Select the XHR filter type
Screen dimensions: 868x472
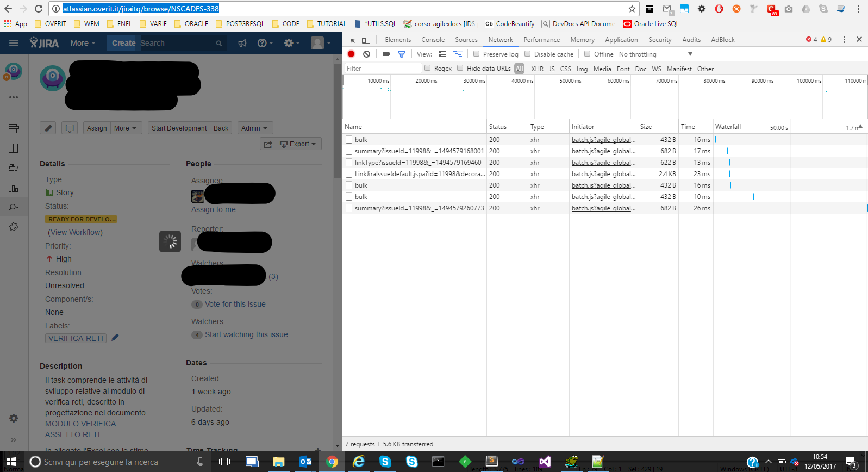(537, 69)
